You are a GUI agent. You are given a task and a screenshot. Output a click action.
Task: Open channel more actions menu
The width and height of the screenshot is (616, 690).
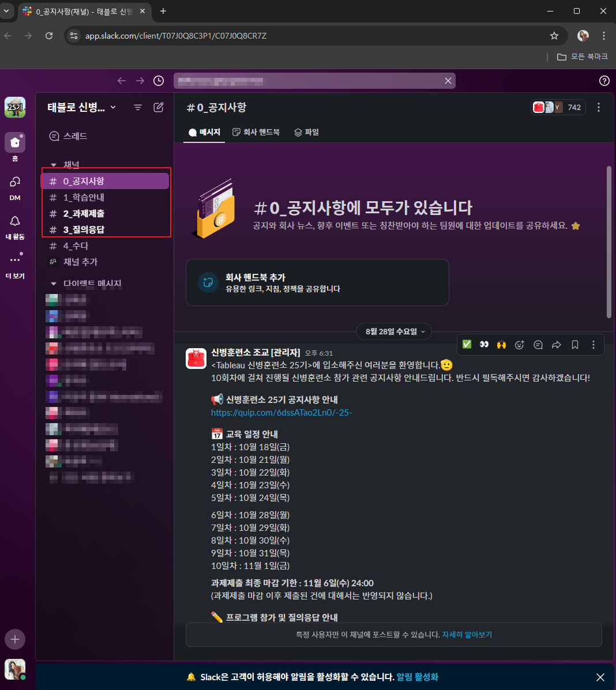[x=598, y=107]
